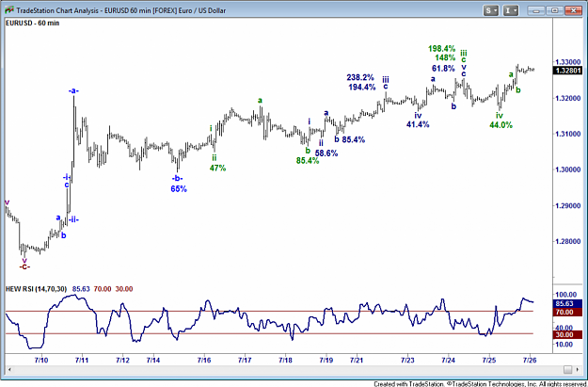
Task: Click the 30.00 oversold marker on the RSI axis
Action: (x=567, y=334)
